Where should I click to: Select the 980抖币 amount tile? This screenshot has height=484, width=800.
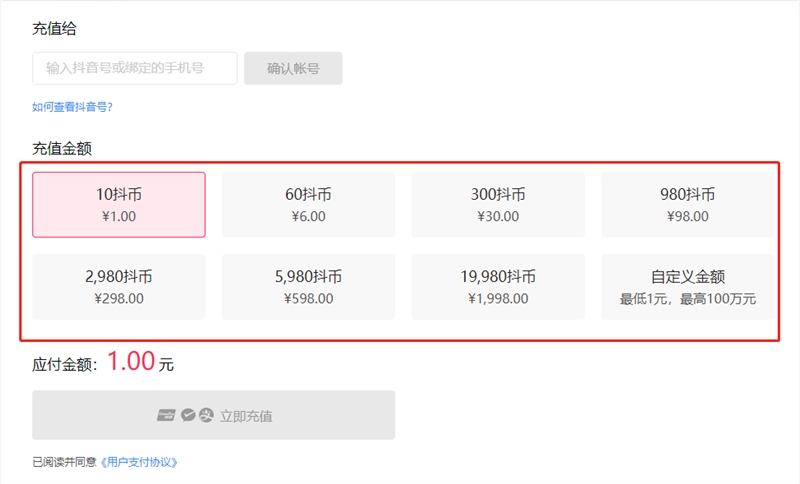click(x=687, y=204)
